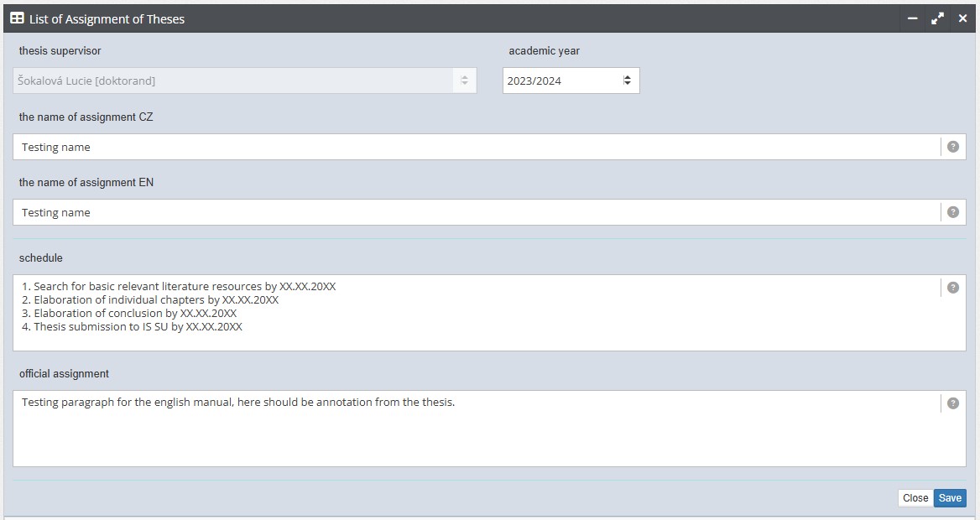
Task: Open help tooltip for official assignment field
Action: pyautogui.click(x=952, y=403)
